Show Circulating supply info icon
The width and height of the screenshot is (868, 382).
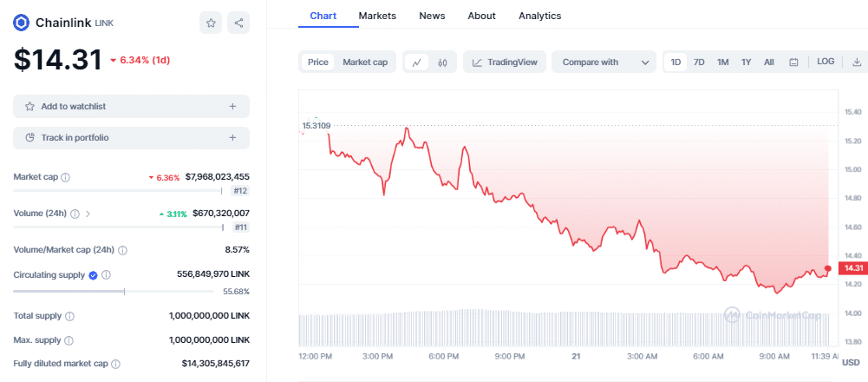(107, 275)
